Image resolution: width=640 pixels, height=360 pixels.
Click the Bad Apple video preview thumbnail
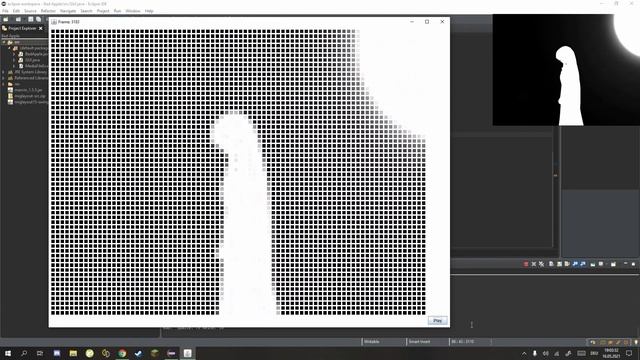[x=566, y=70]
